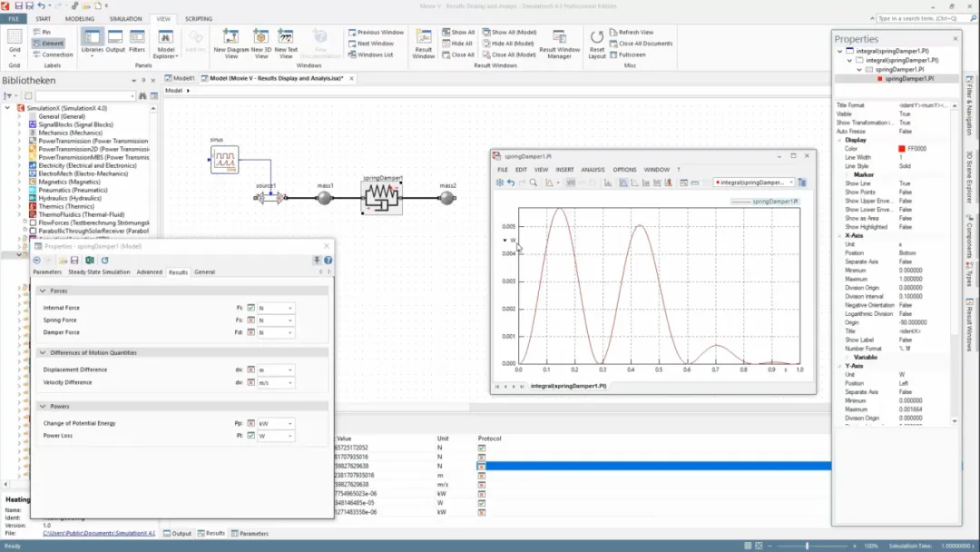Toggle Internal Force Fi checkbox
Screen dimensions: 980x552
pyautogui.click(x=250, y=308)
